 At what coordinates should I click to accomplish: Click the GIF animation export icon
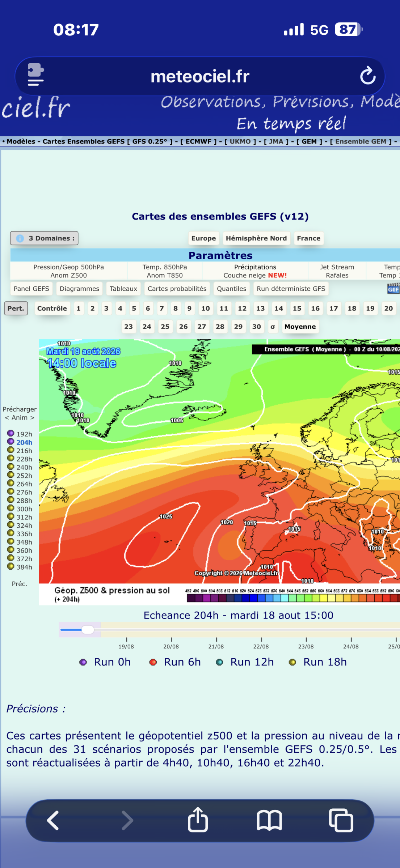tap(393, 289)
